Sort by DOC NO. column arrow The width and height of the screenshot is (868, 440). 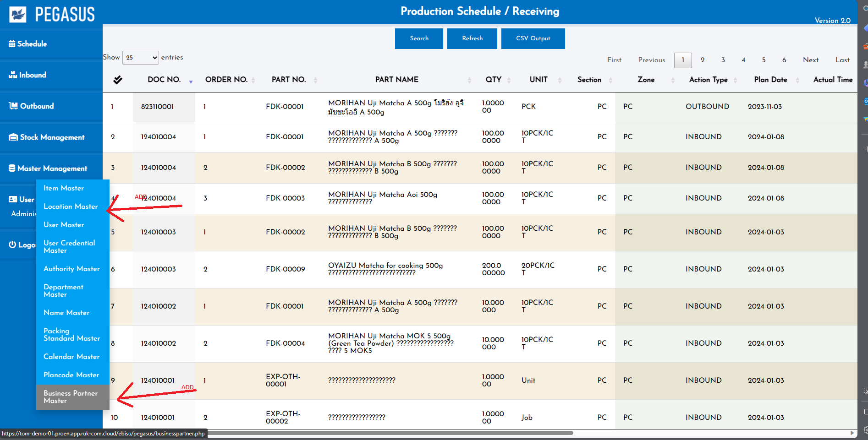coord(191,81)
